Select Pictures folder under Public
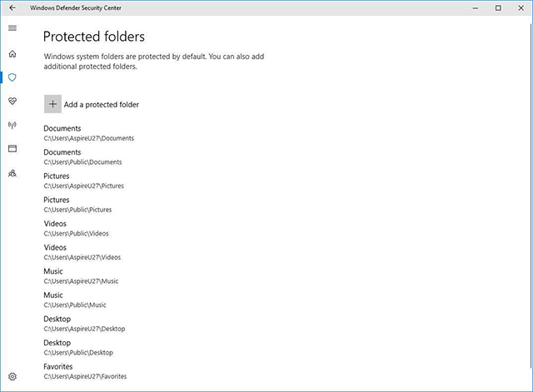This screenshot has height=392, width=533. 77,205
